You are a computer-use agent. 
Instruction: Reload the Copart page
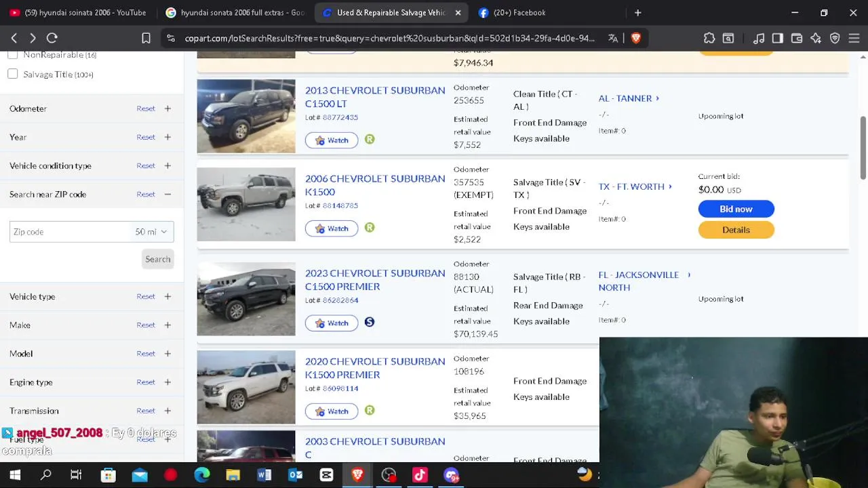pyautogui.click(x=52, y=39)
